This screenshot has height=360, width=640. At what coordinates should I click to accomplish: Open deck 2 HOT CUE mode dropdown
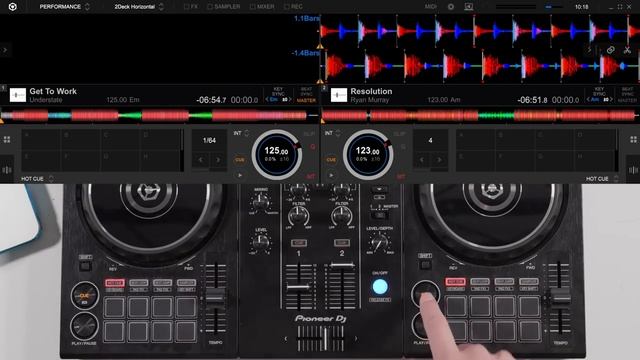click(602, 179)
